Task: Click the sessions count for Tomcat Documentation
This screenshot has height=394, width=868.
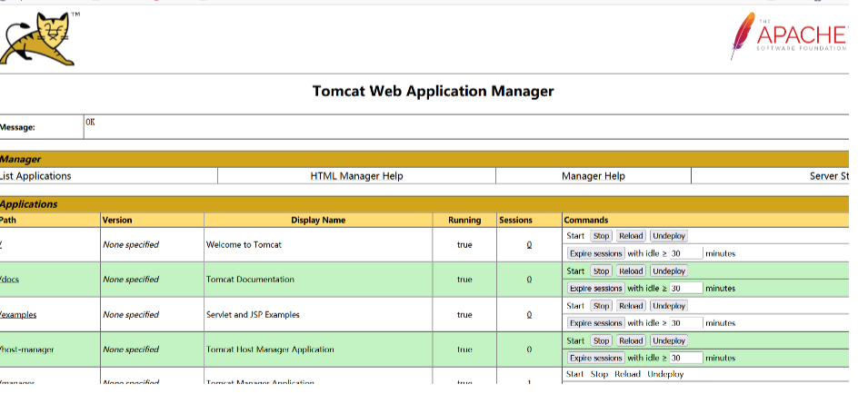Action: pos(529,280)
